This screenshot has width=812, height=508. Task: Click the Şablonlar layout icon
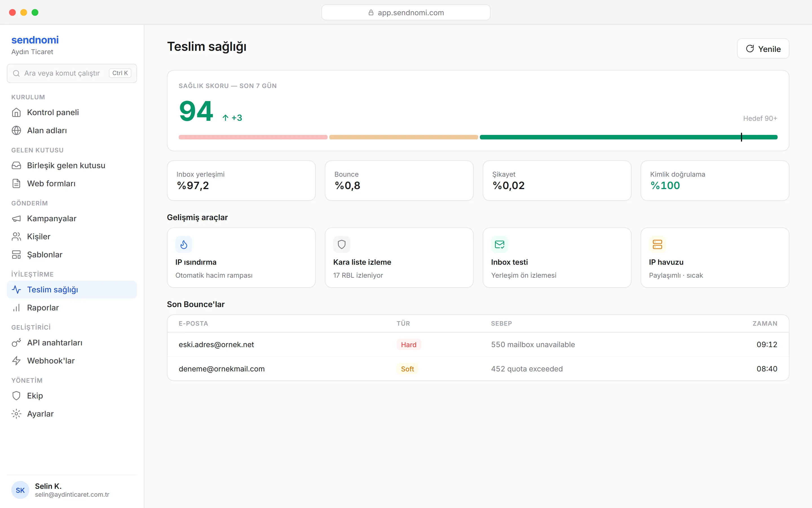tap(16, 255)
